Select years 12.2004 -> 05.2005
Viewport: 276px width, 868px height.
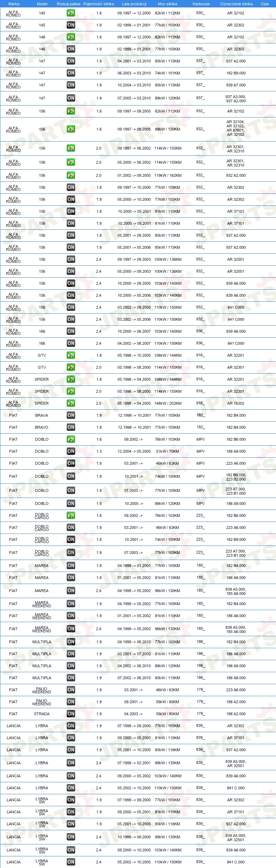click(134, 451)
